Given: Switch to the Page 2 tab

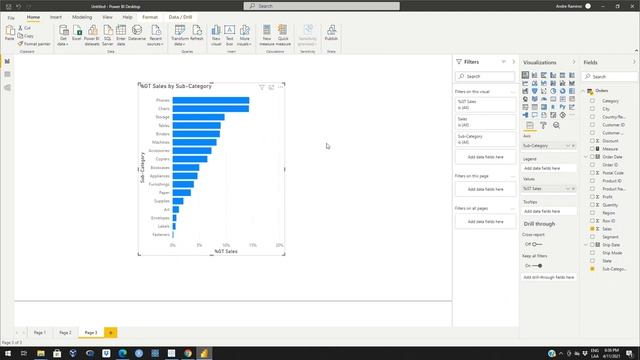Looking at the screenshot, I should click(65, 333).
